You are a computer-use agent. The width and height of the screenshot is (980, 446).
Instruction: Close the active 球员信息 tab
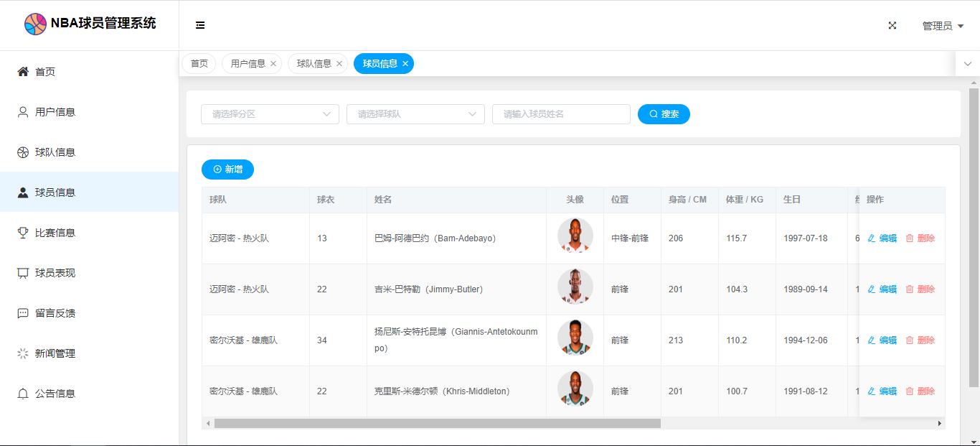tap(405, 64)
